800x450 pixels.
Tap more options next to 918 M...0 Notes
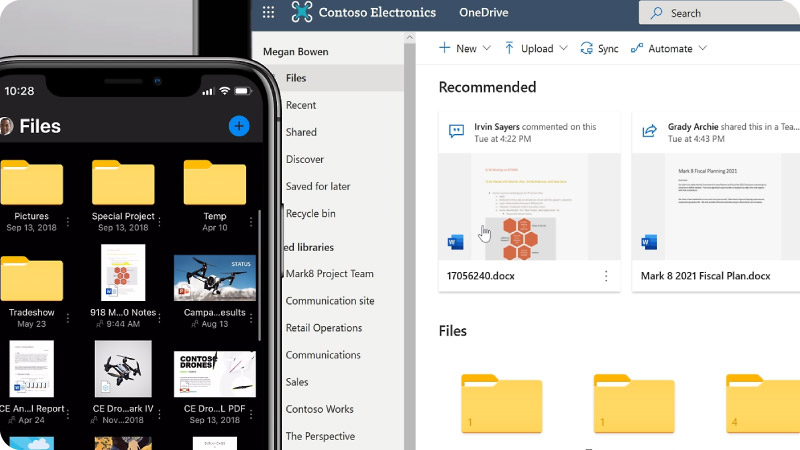(159, 318)
